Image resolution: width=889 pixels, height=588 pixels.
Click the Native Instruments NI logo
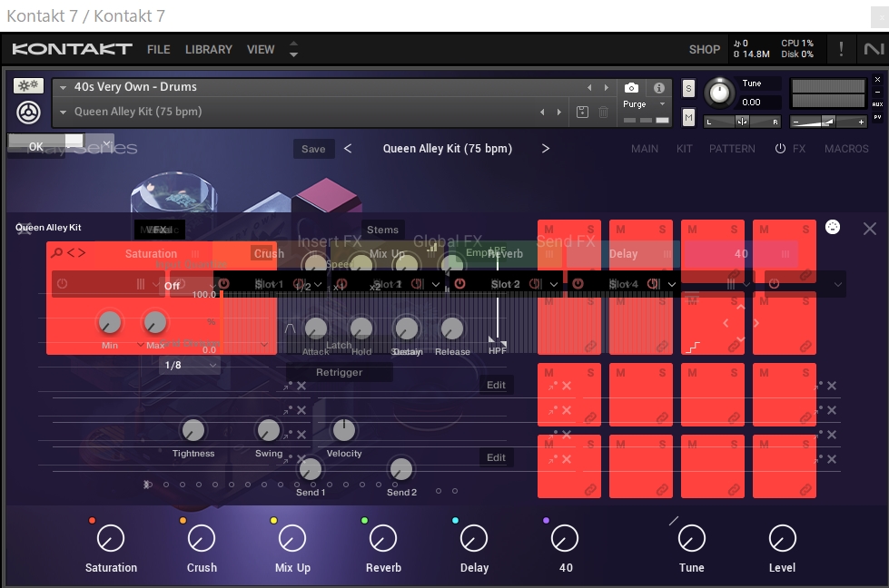pyautogui.click(x=874, y=49)
